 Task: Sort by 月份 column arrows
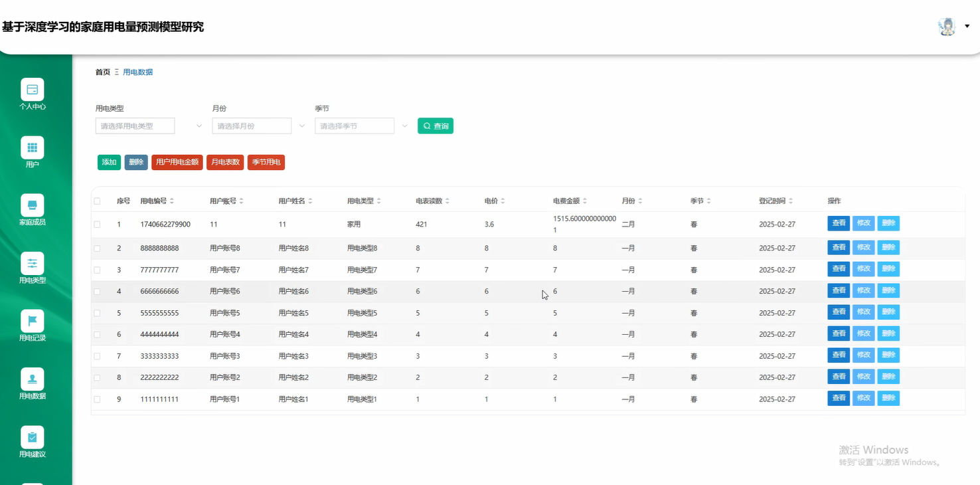pos(640,201)
